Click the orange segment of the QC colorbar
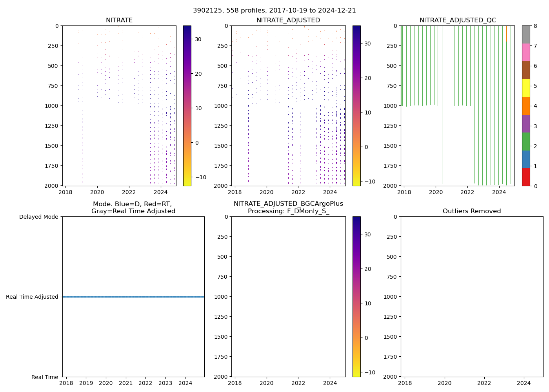Image resolution: width=549 pixels, height=392 pixels. pyautogui.click(x=526, y=106)
